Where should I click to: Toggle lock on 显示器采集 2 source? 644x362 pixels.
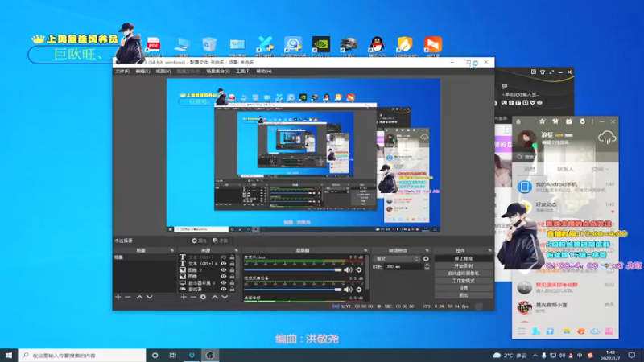232,283
